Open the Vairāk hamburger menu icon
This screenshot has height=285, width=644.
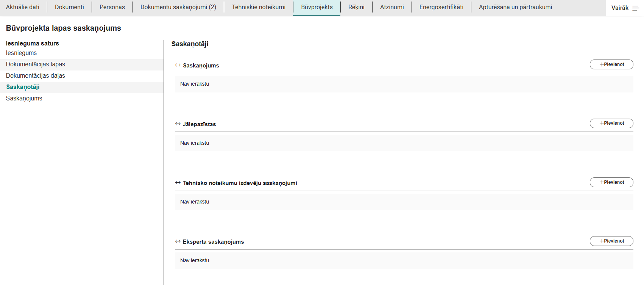pyautogui.click(x=635, y=8)
